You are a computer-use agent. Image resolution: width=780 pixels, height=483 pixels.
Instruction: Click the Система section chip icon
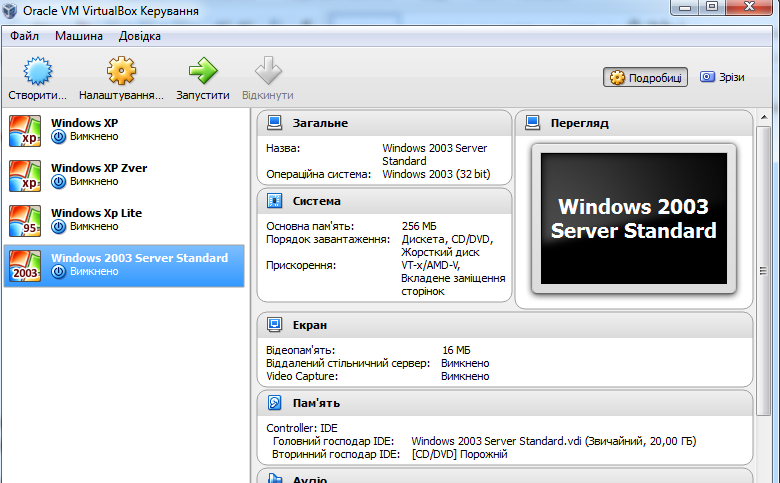(x=275, y=200)
